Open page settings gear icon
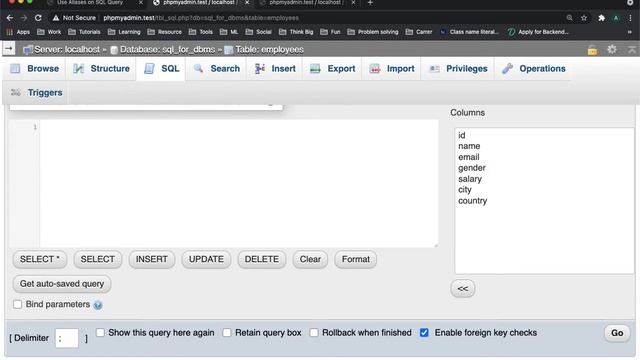Image resolution: width=640 pixels, height=360 pixels. (612, 49)
